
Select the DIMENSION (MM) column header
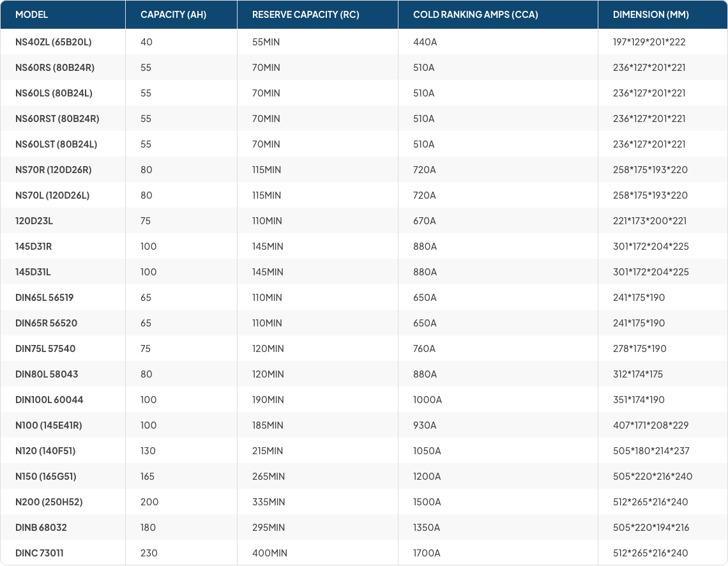click(651, 15)
